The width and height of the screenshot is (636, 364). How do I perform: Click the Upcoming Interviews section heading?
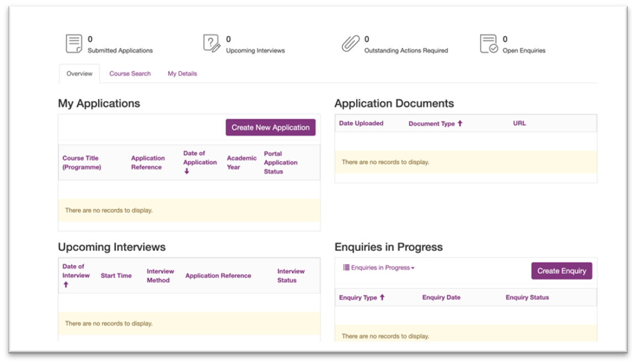[x=112, y=247]
